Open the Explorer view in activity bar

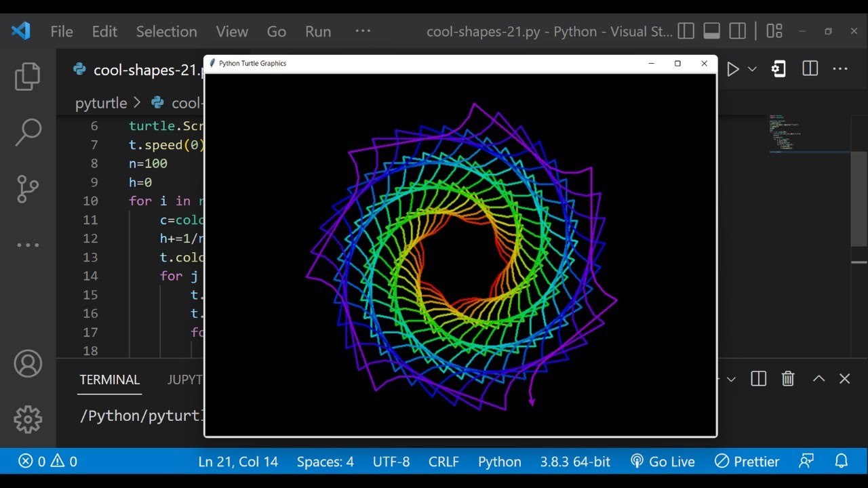(x=28, y=76)
